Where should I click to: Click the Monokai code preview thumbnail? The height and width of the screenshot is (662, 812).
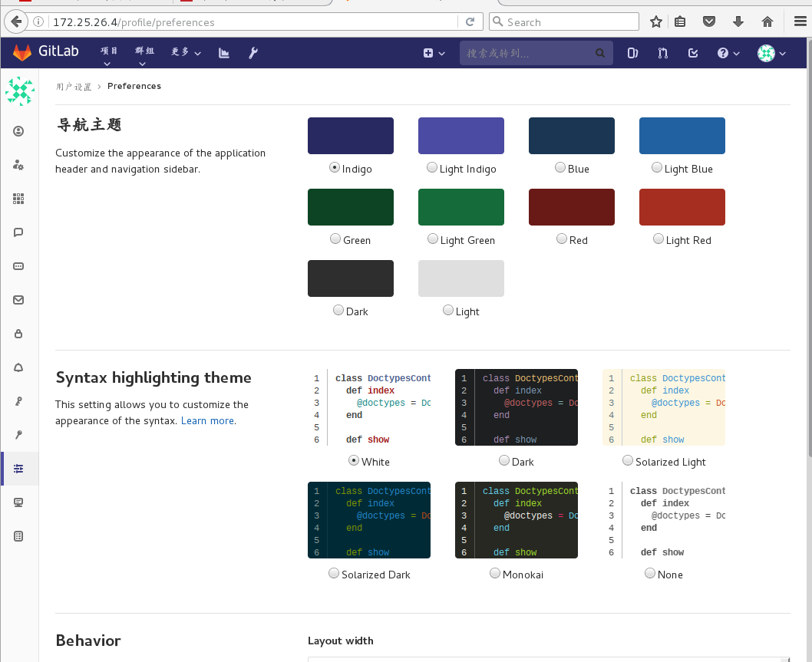point(517,520)
